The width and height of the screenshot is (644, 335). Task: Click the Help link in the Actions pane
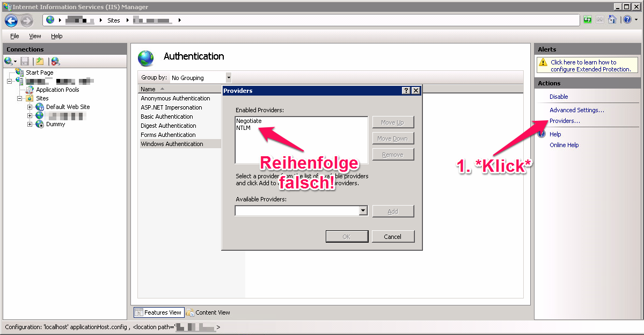coord(555,134)
